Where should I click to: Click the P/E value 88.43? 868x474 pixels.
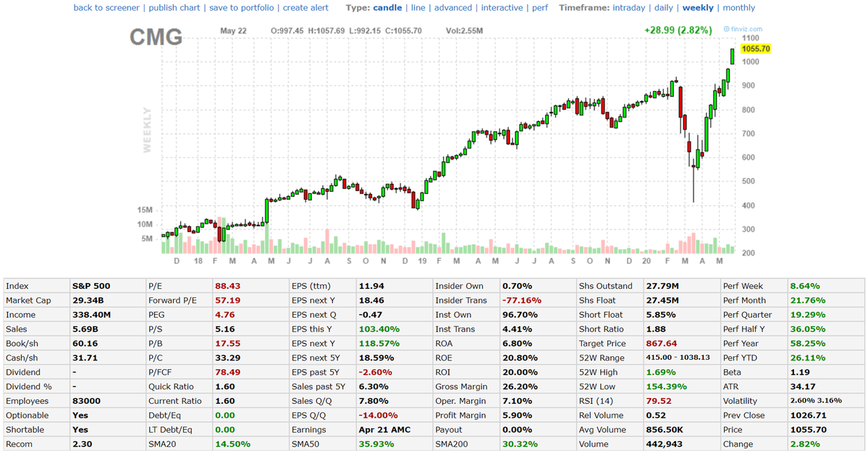point(227,286)
